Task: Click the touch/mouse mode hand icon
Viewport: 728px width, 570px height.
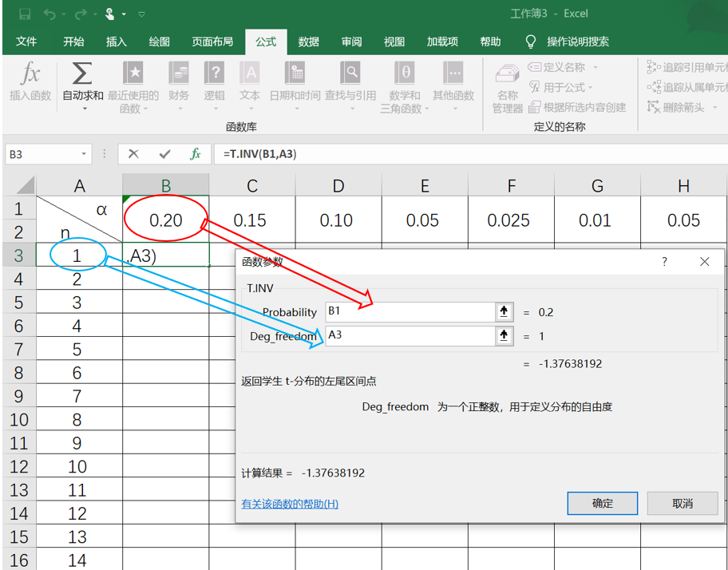Action: click(109, 14)
